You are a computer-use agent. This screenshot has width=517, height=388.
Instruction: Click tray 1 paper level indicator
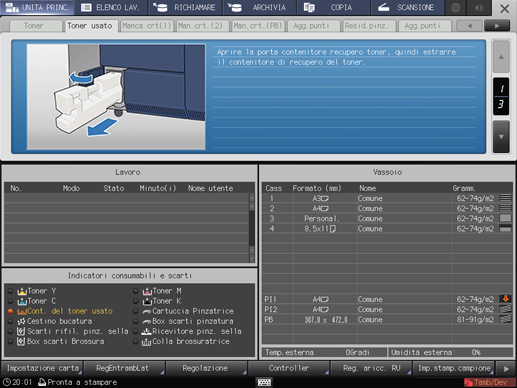pyautogui.click(x=505, y=198)
